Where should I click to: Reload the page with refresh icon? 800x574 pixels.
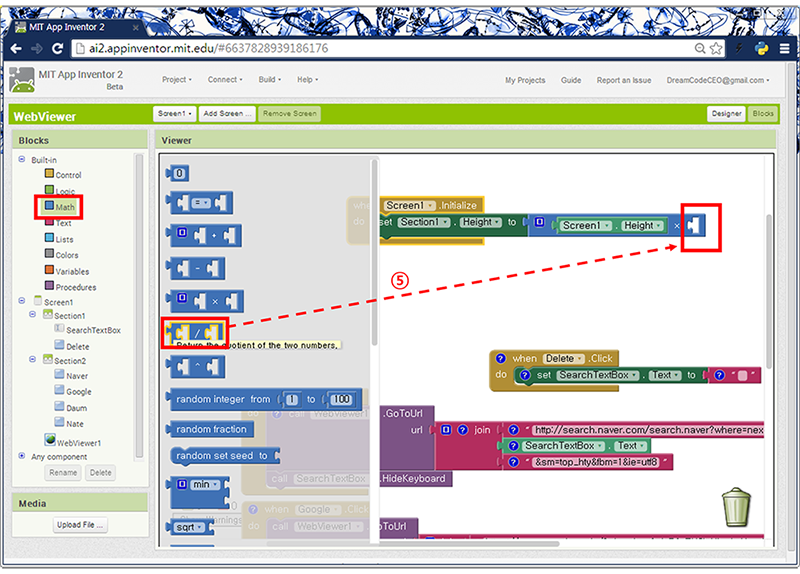click(x=58, y=48)
